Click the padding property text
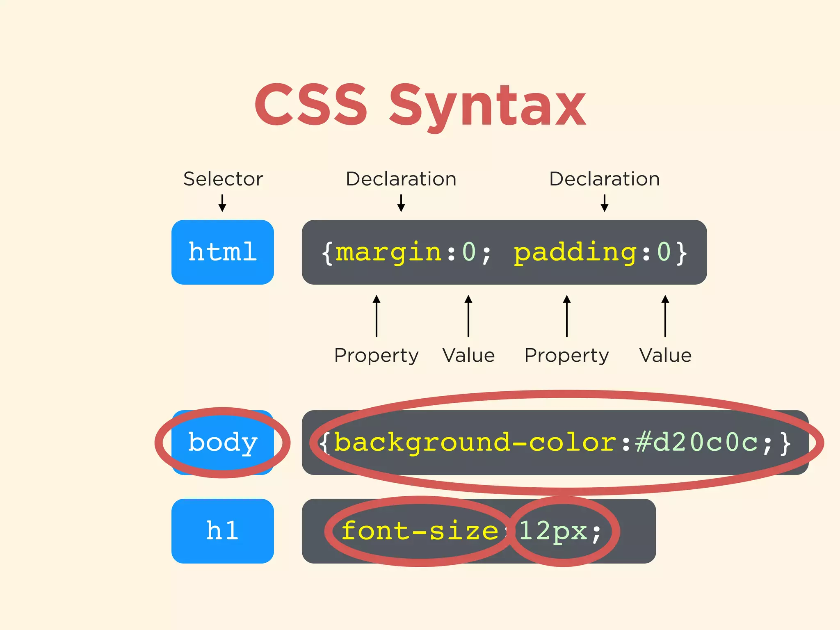The width and height of the screenshot is (840, 630). tap(575, 252)
